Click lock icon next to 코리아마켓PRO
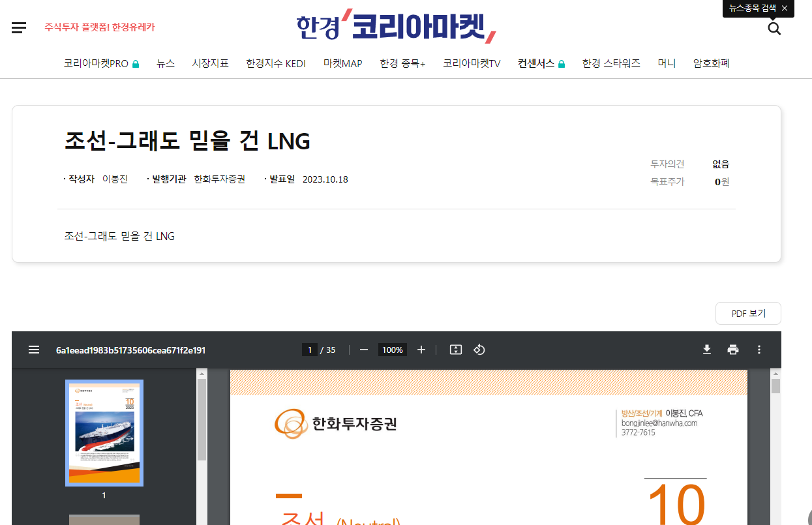 coord(136,64)
